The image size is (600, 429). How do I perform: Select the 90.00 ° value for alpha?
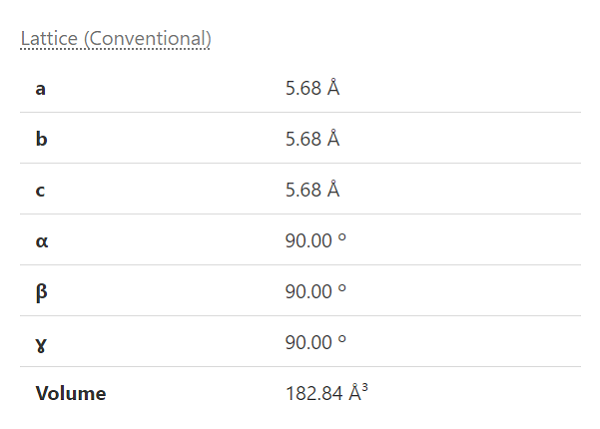tap(316, 241)
